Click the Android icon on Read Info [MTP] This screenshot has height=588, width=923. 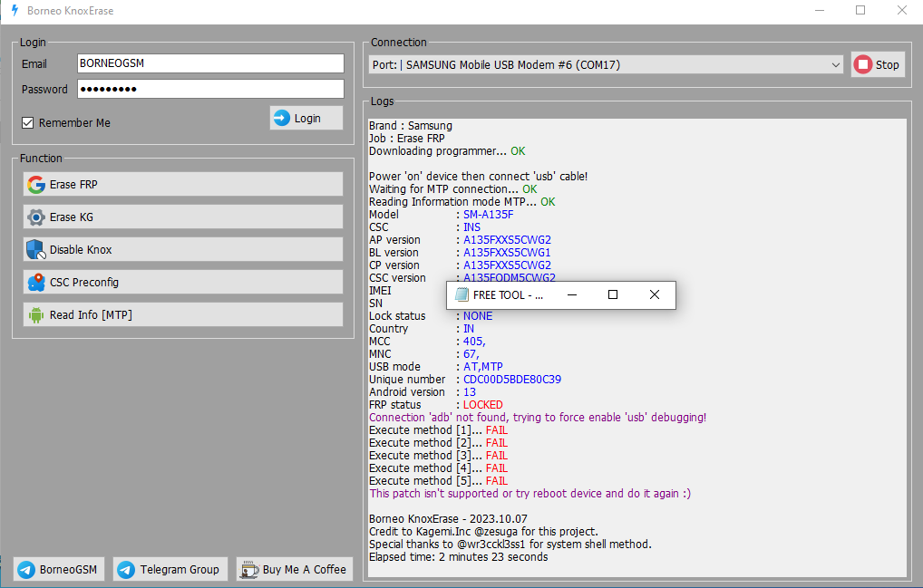pyautogui.click(x=36, y=315)
